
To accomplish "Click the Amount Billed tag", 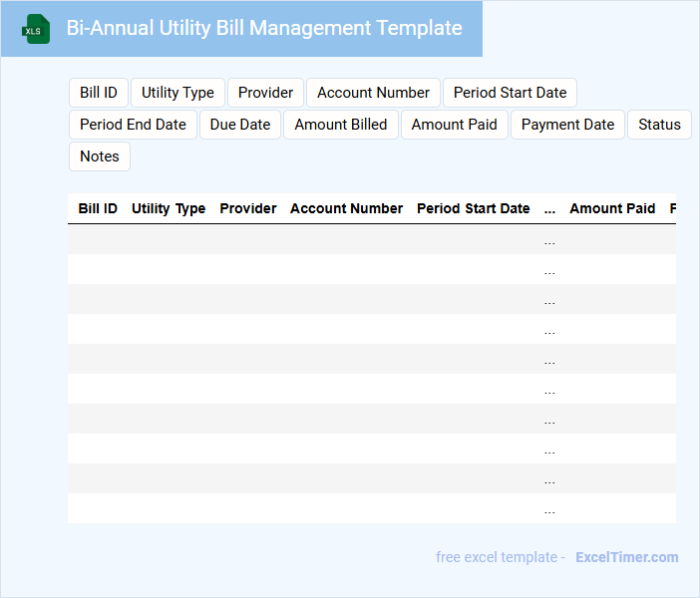I will coord(341,125).
